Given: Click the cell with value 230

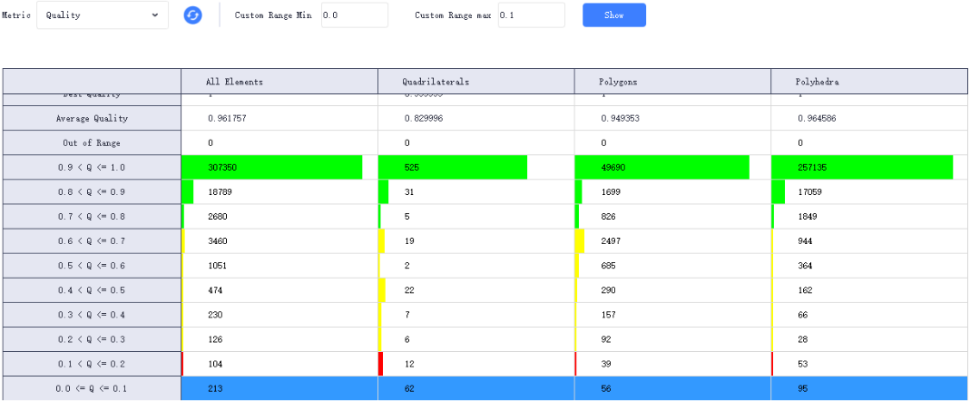Looking at the screenshot, I should pos(279,315).
